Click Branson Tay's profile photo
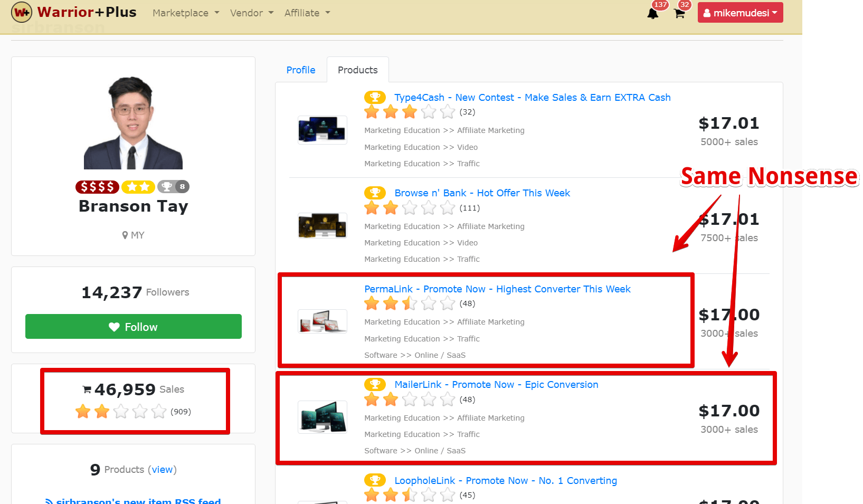 point(133,123)
